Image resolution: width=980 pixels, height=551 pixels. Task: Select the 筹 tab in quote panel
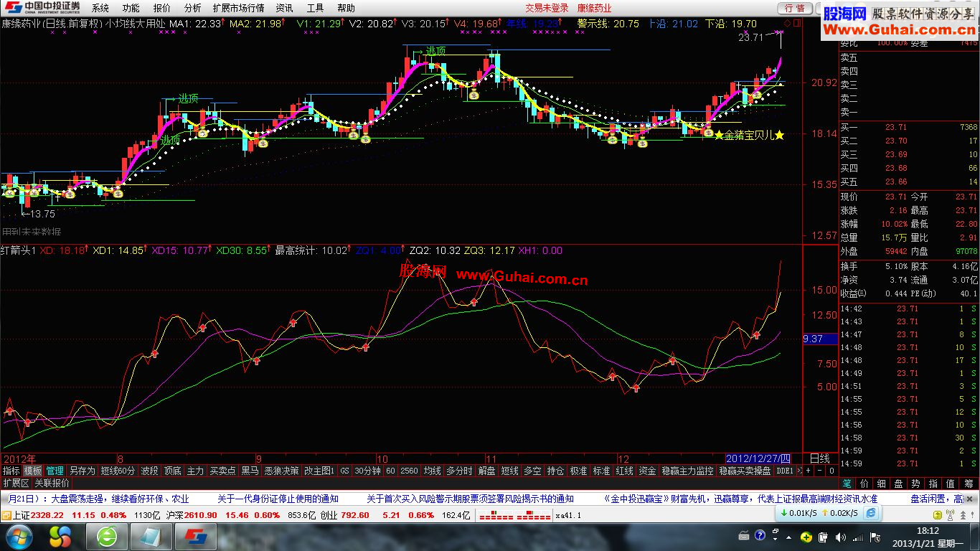tap(969, 484)
